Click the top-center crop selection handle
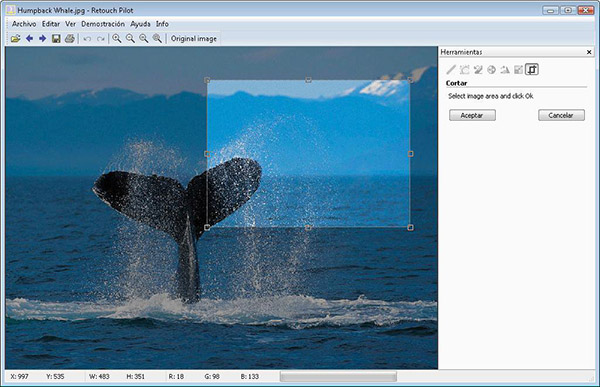The image size is (600, 387). pos(308,80)
